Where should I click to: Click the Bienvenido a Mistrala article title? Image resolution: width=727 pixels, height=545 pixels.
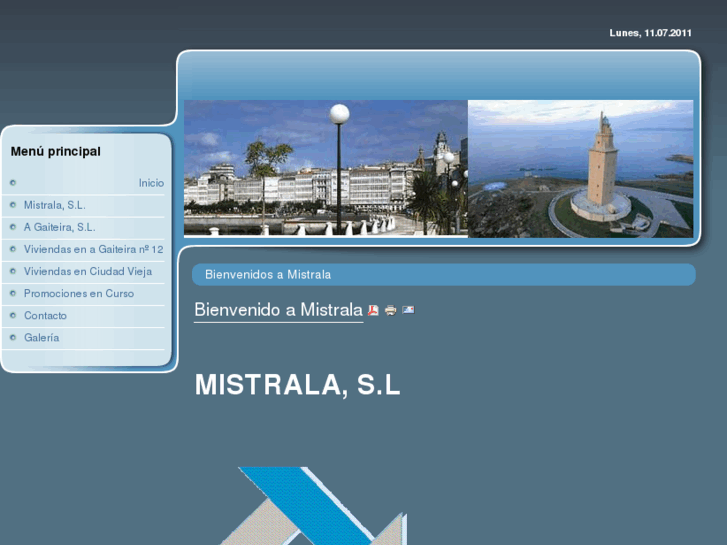point(278,309)
